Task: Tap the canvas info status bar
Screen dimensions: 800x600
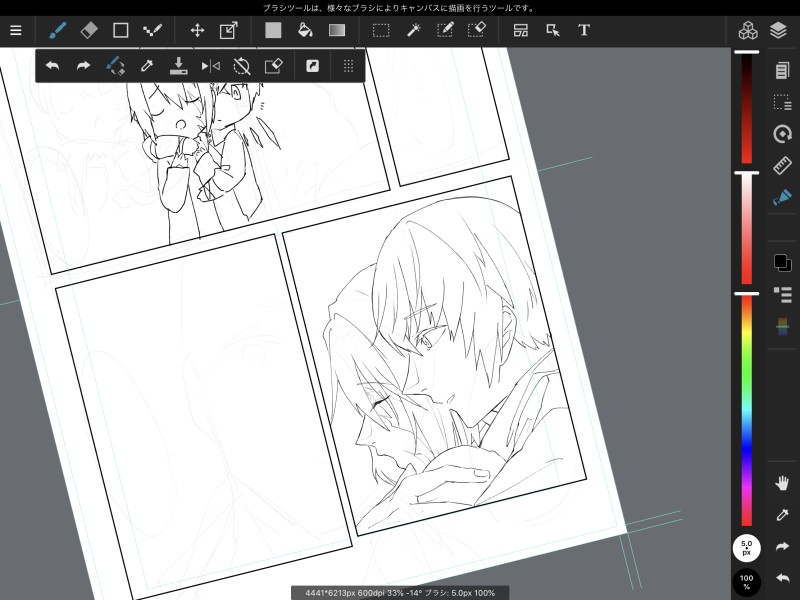Action: [x=400, y=593]
